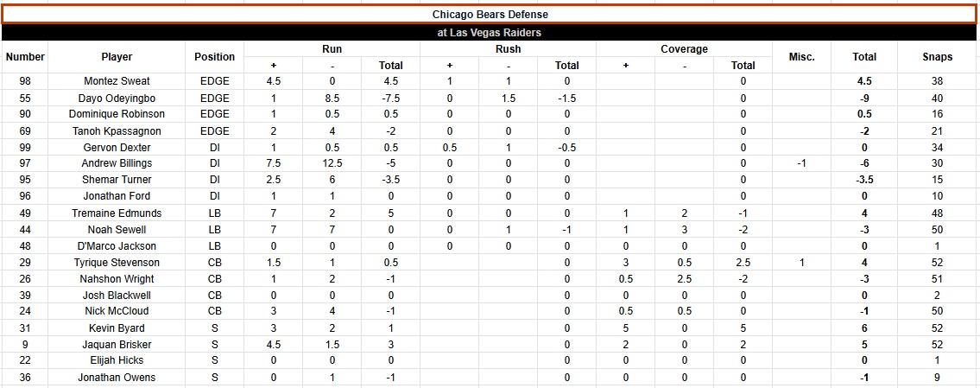
Task: Click Tyrique Stevenson's Misc. value of 1
Action: click(801, 263)
